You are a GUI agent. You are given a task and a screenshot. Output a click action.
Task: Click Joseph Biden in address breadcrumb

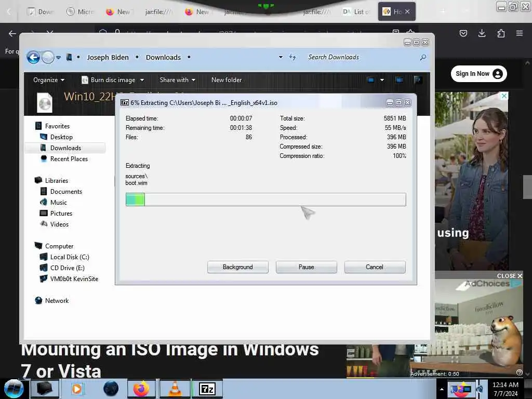coord(108,57)
